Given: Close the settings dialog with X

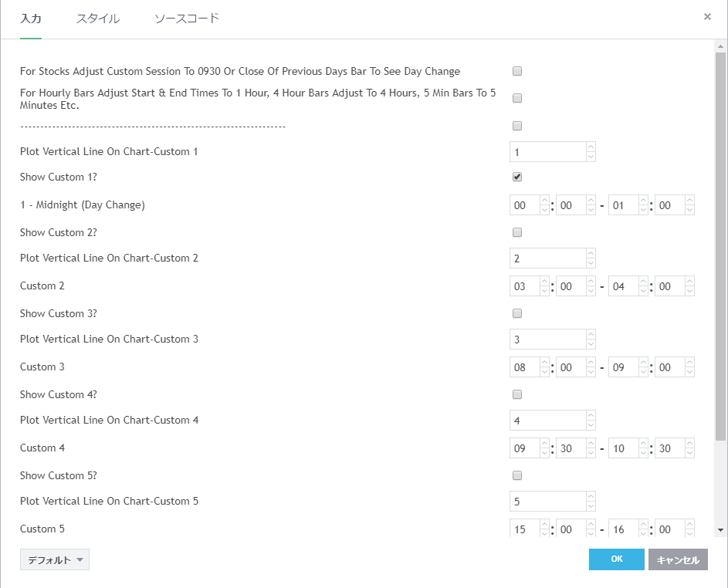Looking at the screenshot, I should click(x=707, y=16).
